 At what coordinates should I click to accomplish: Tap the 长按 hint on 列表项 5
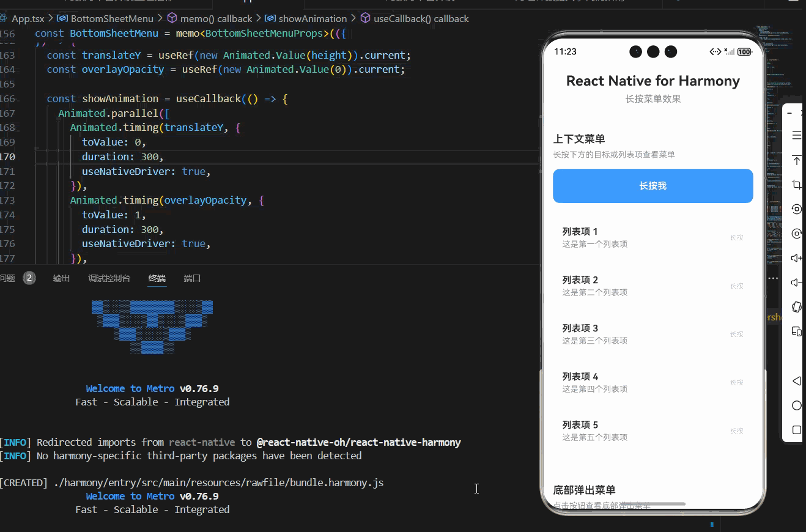click(x=737, y=430)
